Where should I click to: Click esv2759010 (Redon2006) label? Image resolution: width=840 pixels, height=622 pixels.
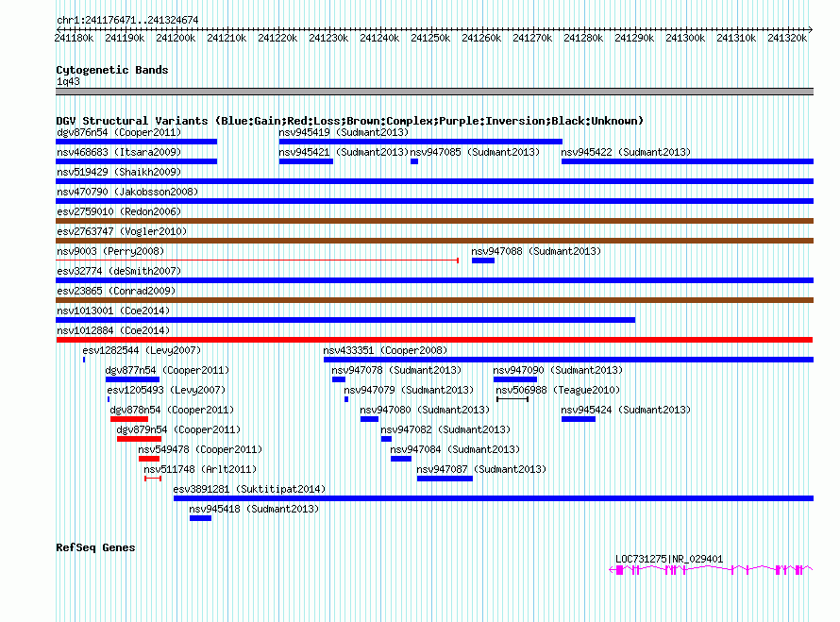[x=119, y=211]
